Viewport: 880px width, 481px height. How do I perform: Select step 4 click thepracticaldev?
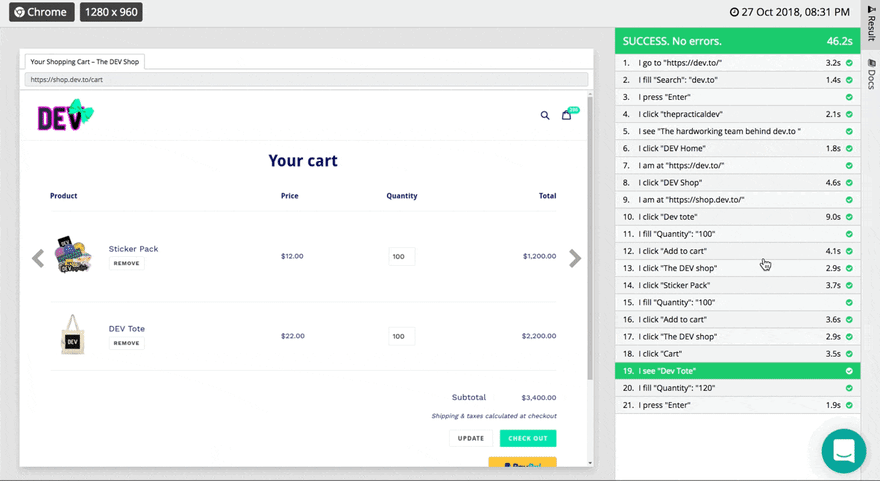[x=737, y=114]
